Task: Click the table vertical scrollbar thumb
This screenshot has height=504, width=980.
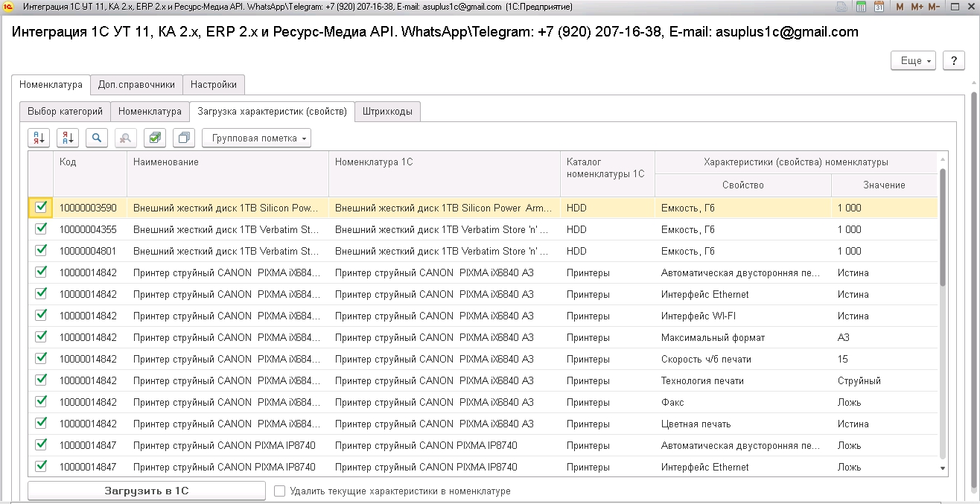Action: coord(943,227)
